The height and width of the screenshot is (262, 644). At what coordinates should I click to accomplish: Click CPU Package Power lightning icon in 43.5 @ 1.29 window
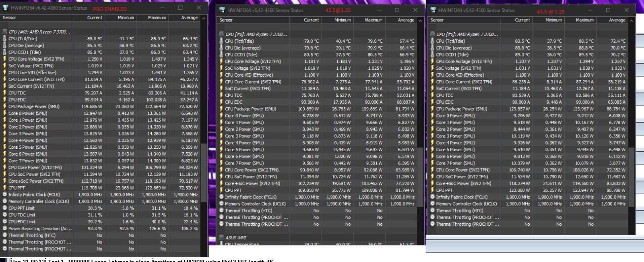pyautogui.click(x=432, y=109)
